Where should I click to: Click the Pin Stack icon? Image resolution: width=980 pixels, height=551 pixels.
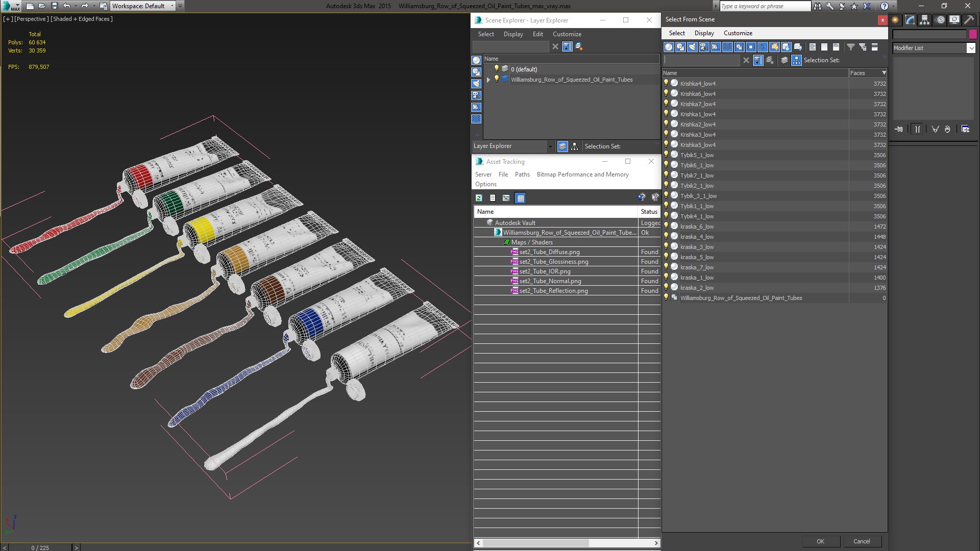(x=899, y=129)
